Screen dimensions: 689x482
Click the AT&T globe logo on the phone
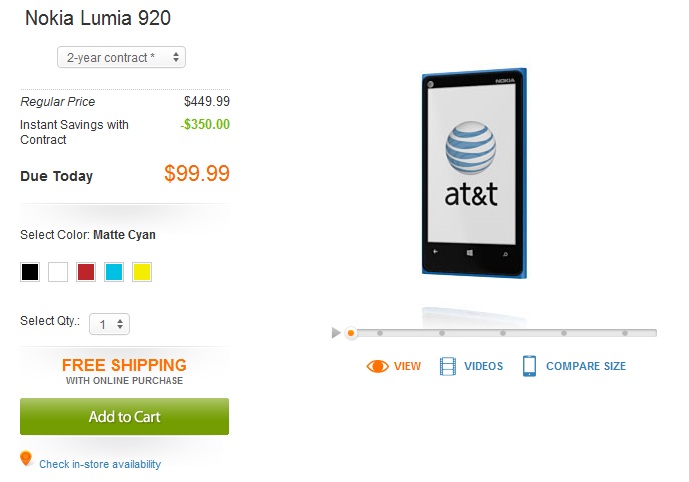click(470, 148)
